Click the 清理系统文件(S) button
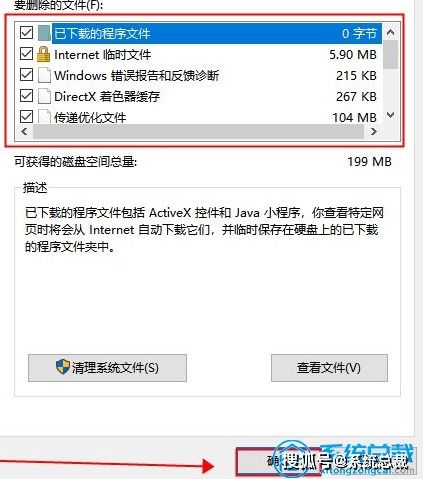This screenshot has height=479, width=423. (107, 368)
